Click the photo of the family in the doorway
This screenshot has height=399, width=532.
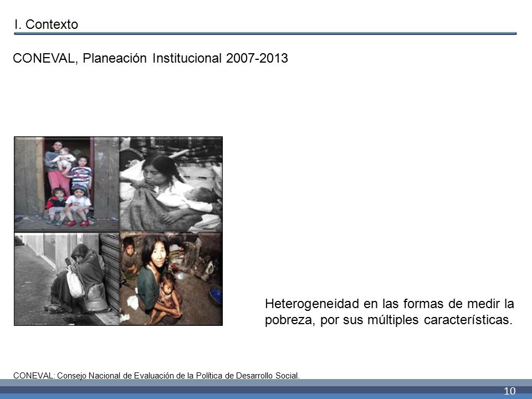(x=67, y=184)
